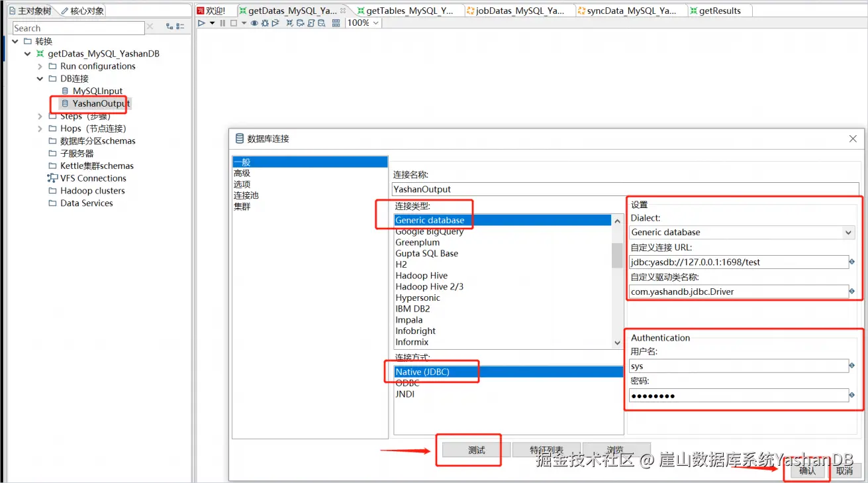Select ODBC as the access method
This screenshot has width=868, height=483.
click(407, 383)
